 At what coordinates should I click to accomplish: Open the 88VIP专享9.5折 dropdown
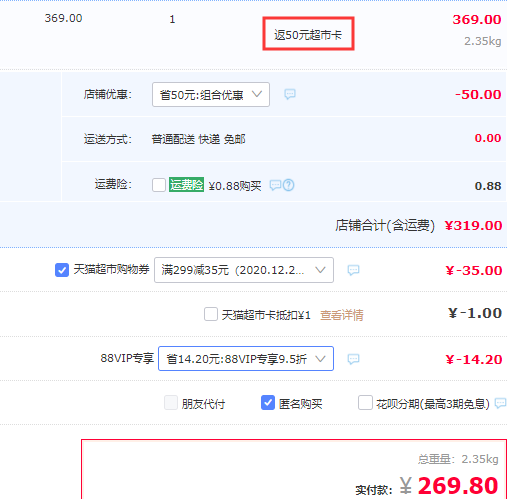pos(246,359)
